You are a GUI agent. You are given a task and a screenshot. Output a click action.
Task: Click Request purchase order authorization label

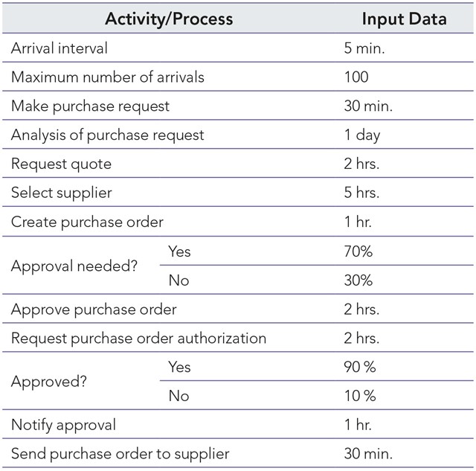(x=138, y=338)
